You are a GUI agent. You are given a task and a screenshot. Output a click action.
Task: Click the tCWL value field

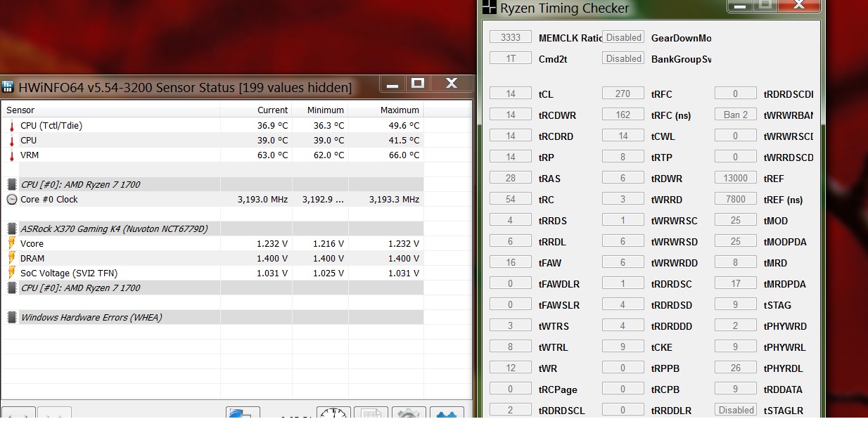[623, 136]
